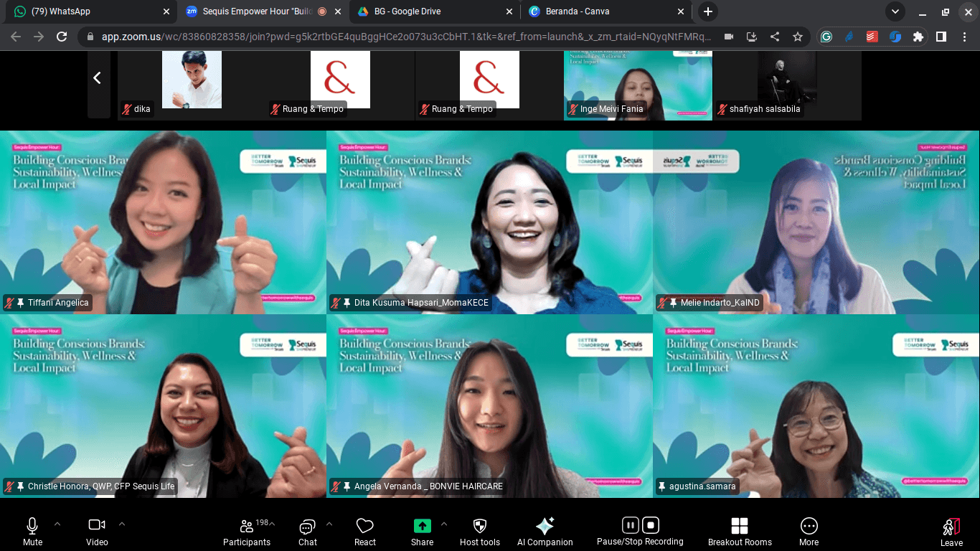The height and width of the screenshot is (551, 980).
Task: Open Breakout Rooms
Action: click(x=740, y=532)
